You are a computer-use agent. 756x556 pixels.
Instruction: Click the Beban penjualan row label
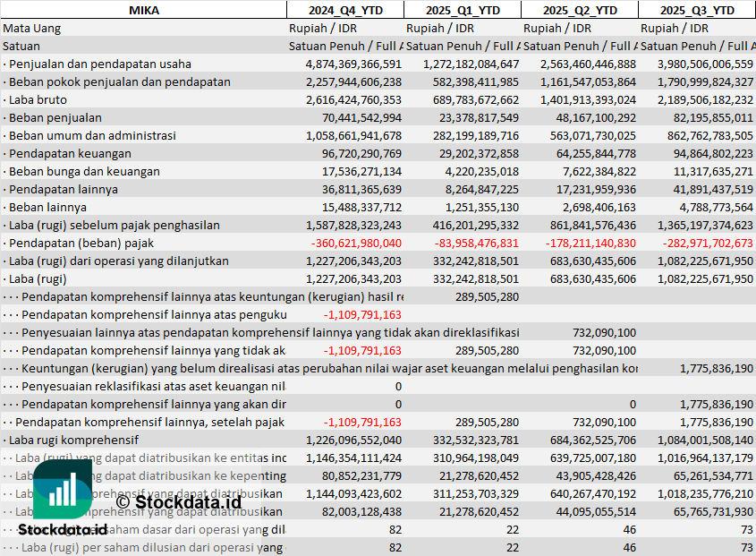click(55, 118)
